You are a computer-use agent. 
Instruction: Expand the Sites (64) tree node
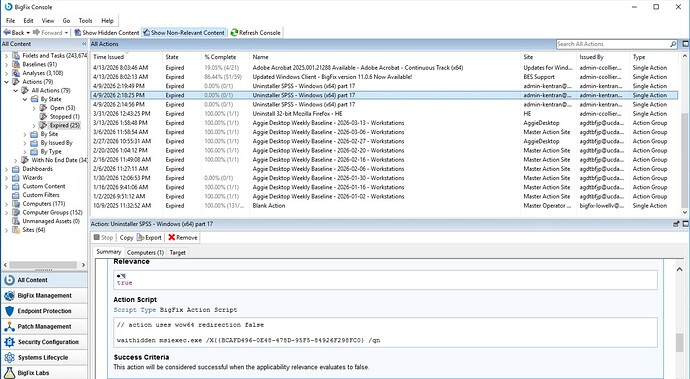(7, 230)
